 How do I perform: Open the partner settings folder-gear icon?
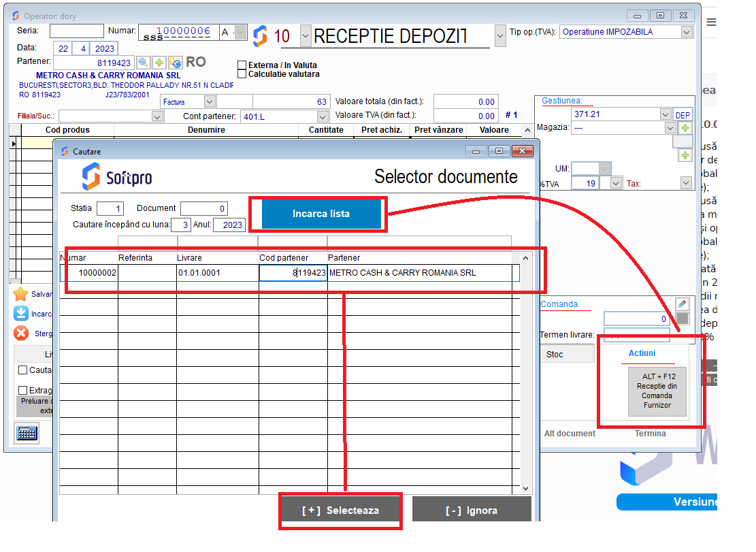[176, 63]
